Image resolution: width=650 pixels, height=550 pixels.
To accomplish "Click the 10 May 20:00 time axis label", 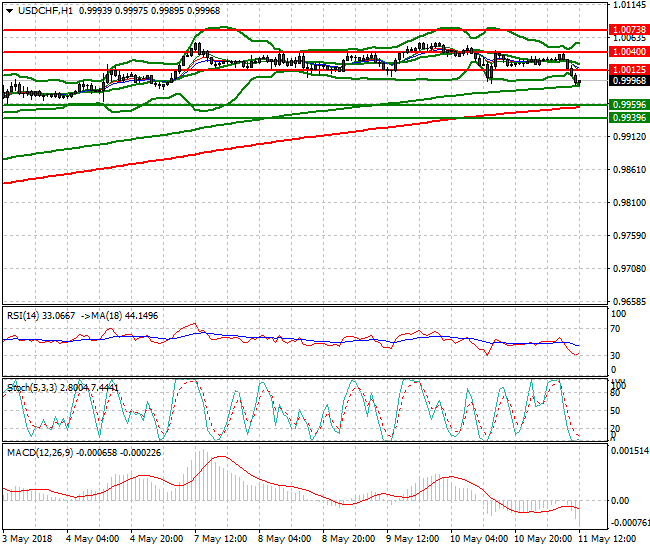I will click(x=543, y=539).
